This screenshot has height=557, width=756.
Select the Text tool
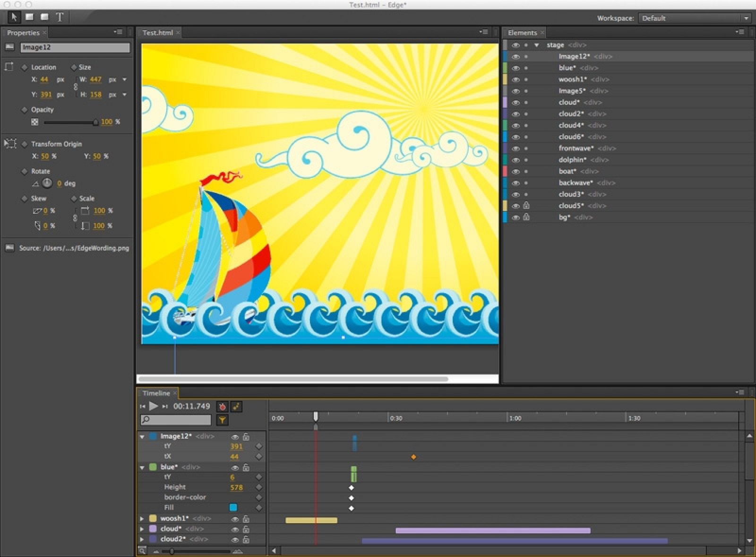[x=60, y=17]
